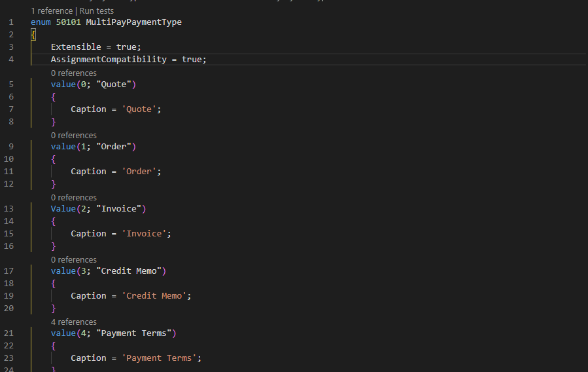The height and width of the screenshot is (372, 588).
Task: Click line number 21 in the gutter
Action: point(9,333)
